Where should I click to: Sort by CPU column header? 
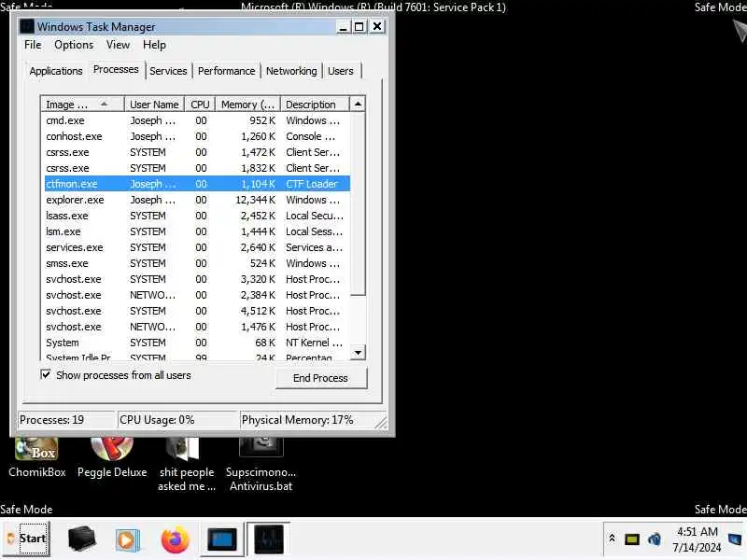tap(200, 105)
